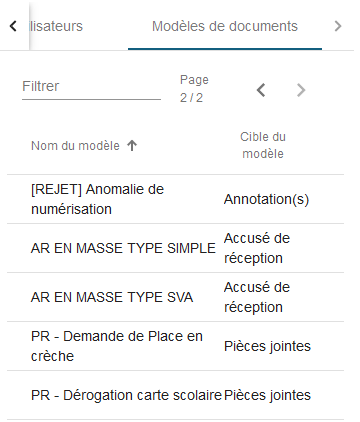Click the Filtrer input field
Viewport: 360px width, 422px height.
(x=91, y=87)
